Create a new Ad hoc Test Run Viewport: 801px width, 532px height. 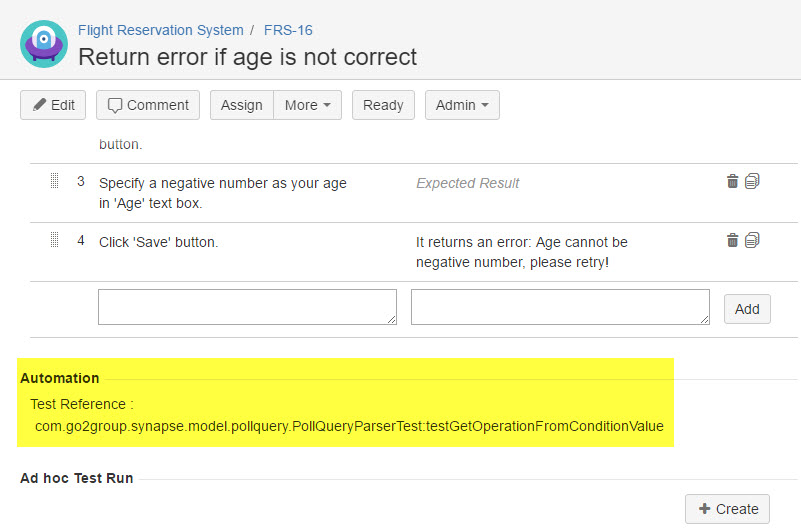727,509
